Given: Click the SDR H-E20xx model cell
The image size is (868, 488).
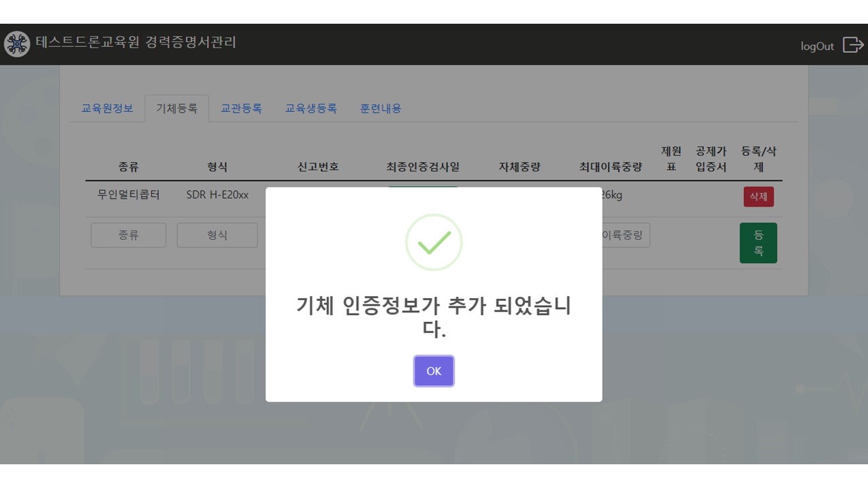Looking at the screenshot, I should [x=217, y=195].
